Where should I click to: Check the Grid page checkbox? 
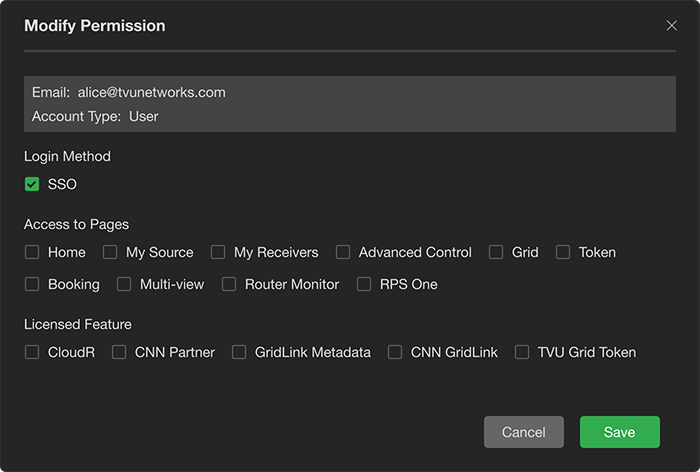coord(496,252)
